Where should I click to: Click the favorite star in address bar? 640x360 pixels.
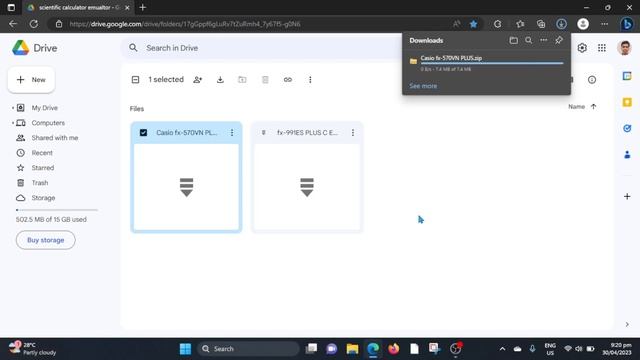pyautogui.click(x=473, y=24)
